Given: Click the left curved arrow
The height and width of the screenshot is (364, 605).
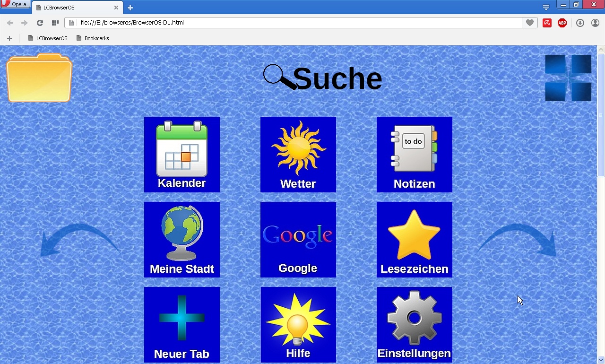Looking at the screenshot, I should pyautogui.click(x=79, y=240).
